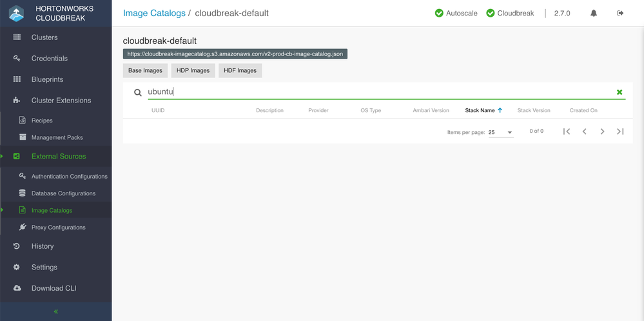This screenshot has height=321, width=644.
Task: Click the Cloudbreak green check status icon
Action: (x=491, y=13)
